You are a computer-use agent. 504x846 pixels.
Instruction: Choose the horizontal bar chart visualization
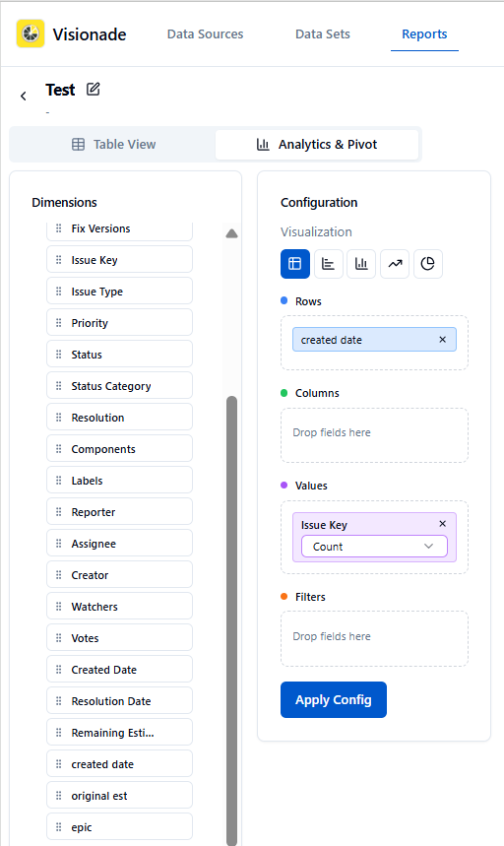328,264
